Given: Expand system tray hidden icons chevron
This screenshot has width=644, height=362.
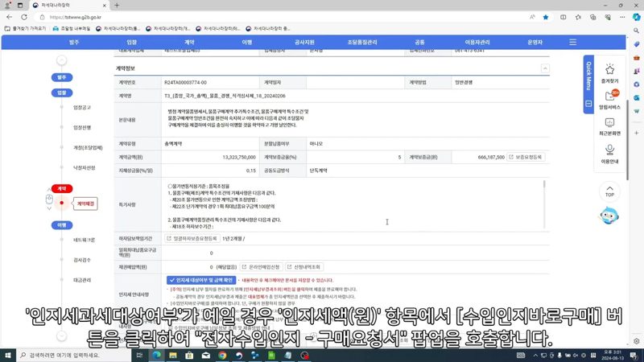Looking at the screenshot, I should pos(535,356).
